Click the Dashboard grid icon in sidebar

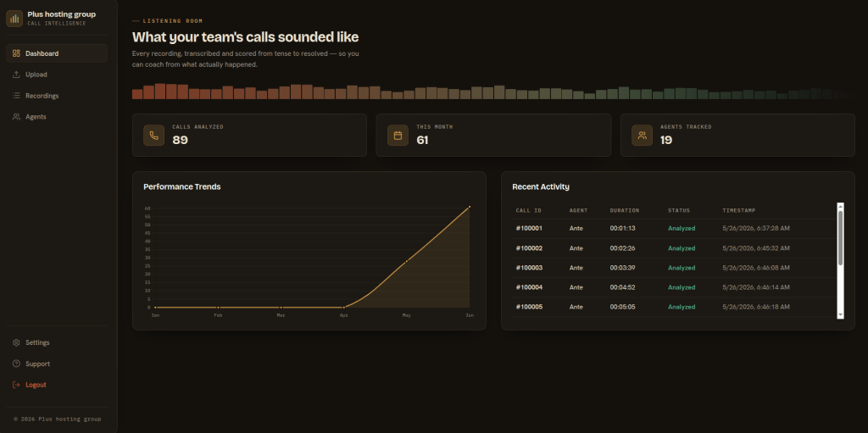coord(16,53)
